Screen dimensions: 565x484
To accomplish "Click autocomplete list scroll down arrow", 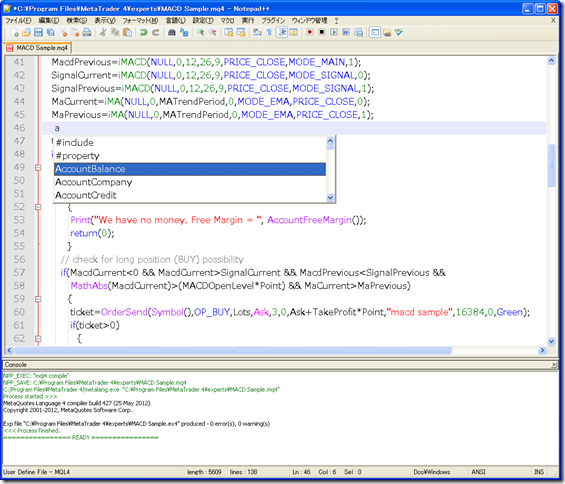I will pos(330,198).
